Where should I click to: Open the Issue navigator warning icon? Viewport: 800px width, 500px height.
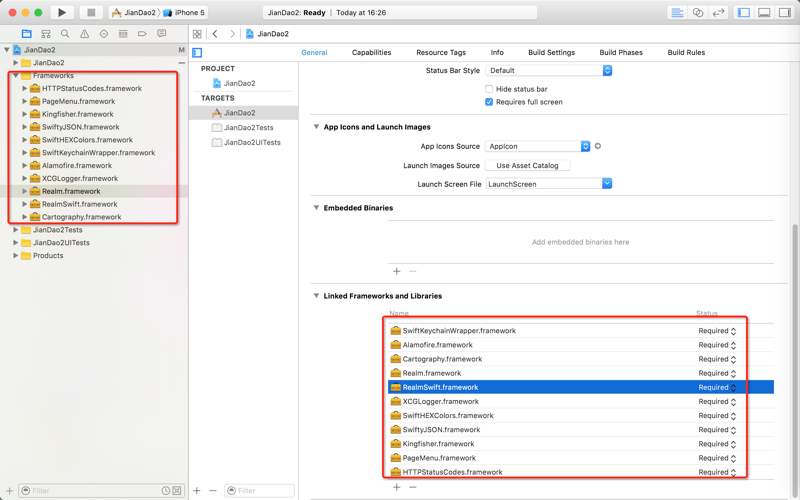pyautogui.click(x=84, y=34)
